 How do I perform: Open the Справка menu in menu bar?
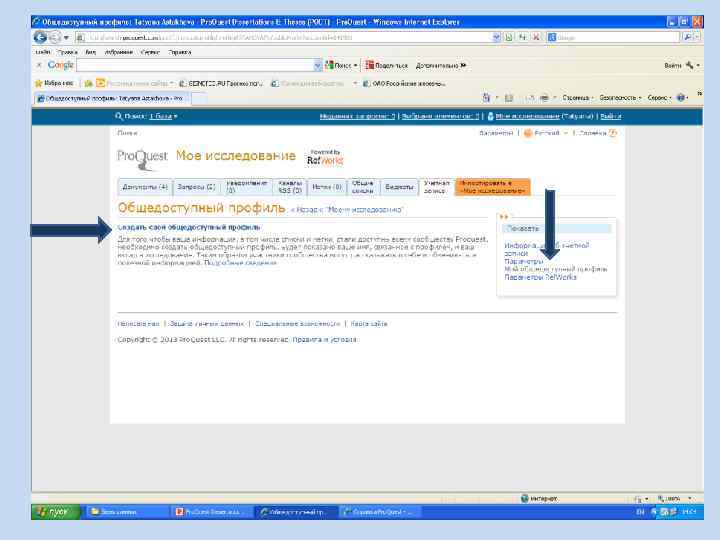tap(180, 52)
